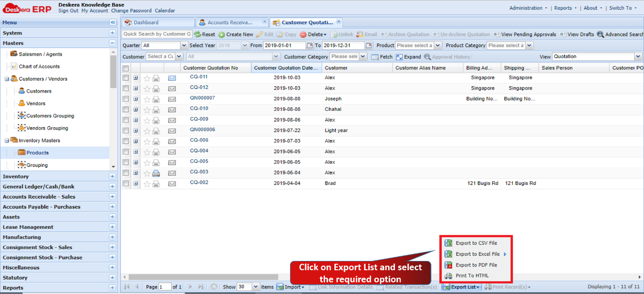Open the Product dropdown
644x294 pixels.
tap(438, 46)
